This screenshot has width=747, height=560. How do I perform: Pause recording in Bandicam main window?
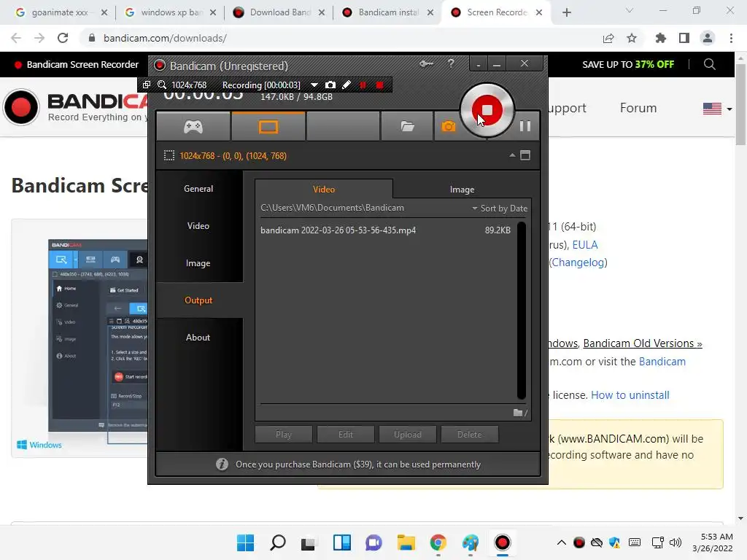525,125
